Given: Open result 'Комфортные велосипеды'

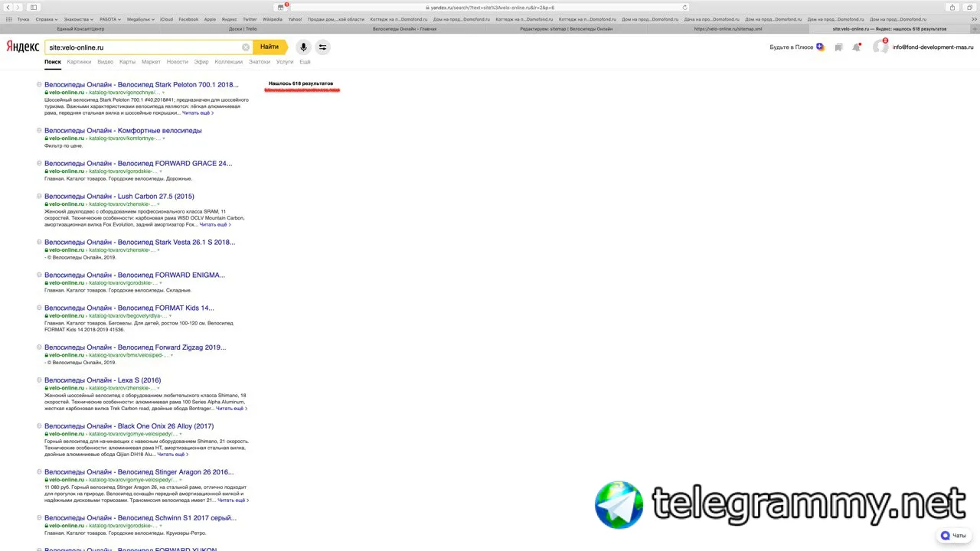Looking at the screenshot, I should click(123, 130).
